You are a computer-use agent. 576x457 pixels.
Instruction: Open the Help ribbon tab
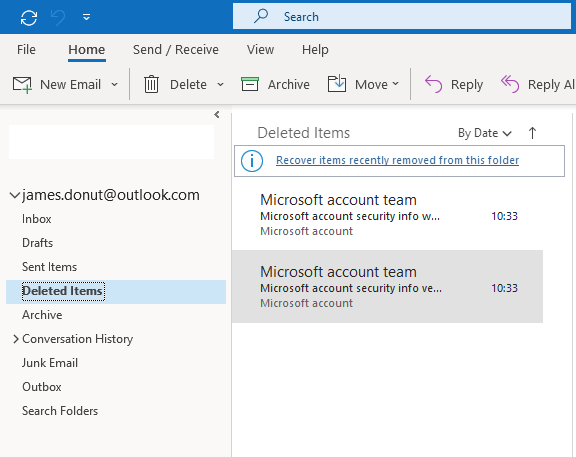coord(315,49)
